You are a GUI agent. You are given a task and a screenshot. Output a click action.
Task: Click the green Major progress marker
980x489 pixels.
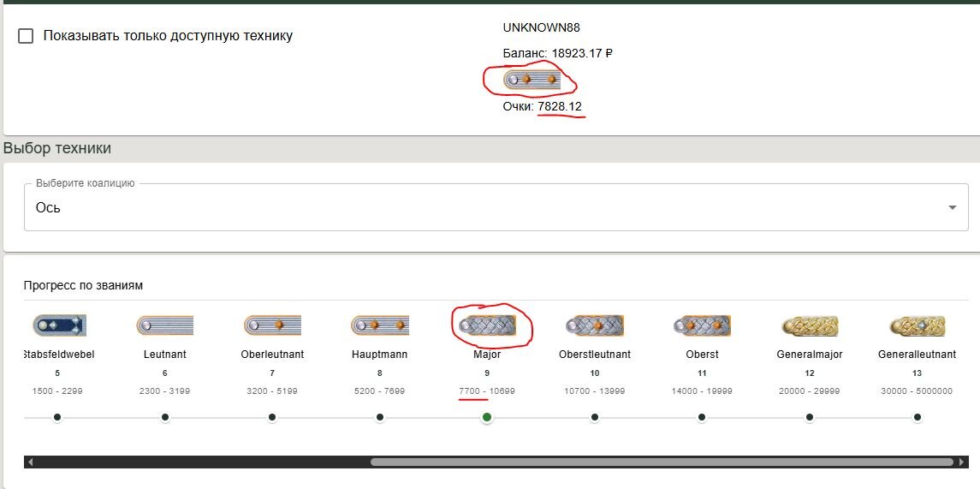[x=487, y=417]
